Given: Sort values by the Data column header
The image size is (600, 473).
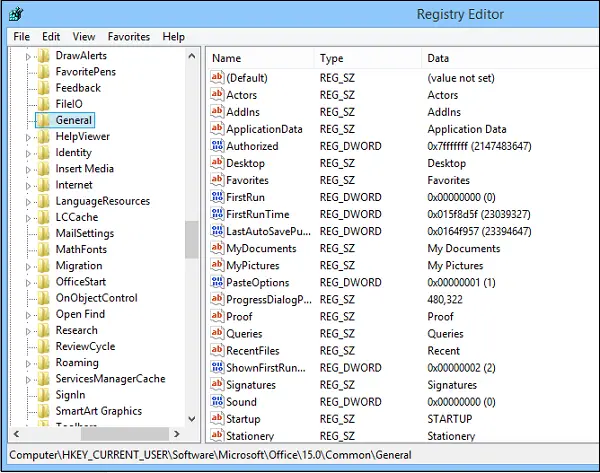Looking at the screenshot, I should click(510, 58).
